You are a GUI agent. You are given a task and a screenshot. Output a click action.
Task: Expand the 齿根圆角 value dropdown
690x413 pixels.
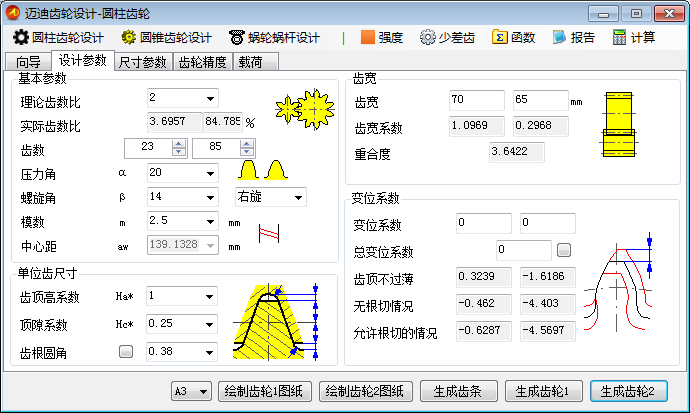(209, 352)
